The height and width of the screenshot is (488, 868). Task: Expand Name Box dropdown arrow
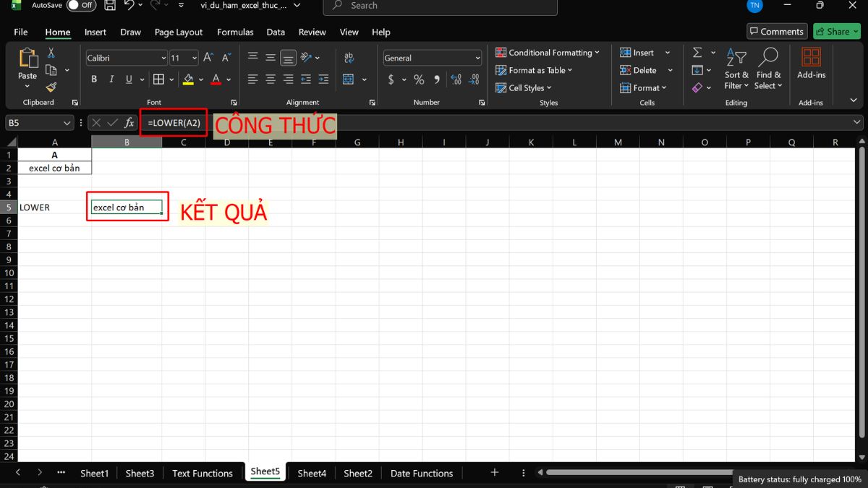pos(67,123)
